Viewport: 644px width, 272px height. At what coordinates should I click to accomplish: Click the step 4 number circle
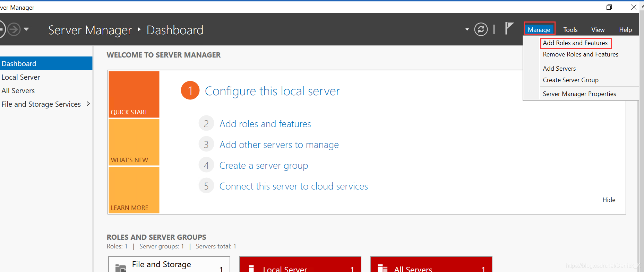pyautogui.click(x=206, y=165)
